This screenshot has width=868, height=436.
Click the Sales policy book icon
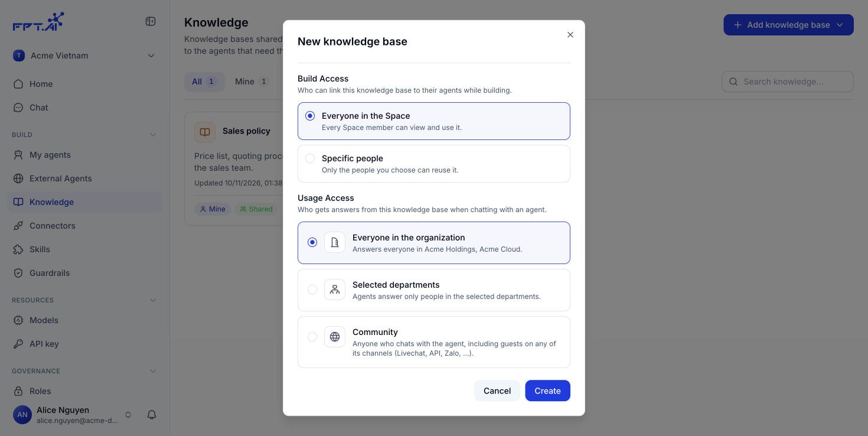(205, 132)
